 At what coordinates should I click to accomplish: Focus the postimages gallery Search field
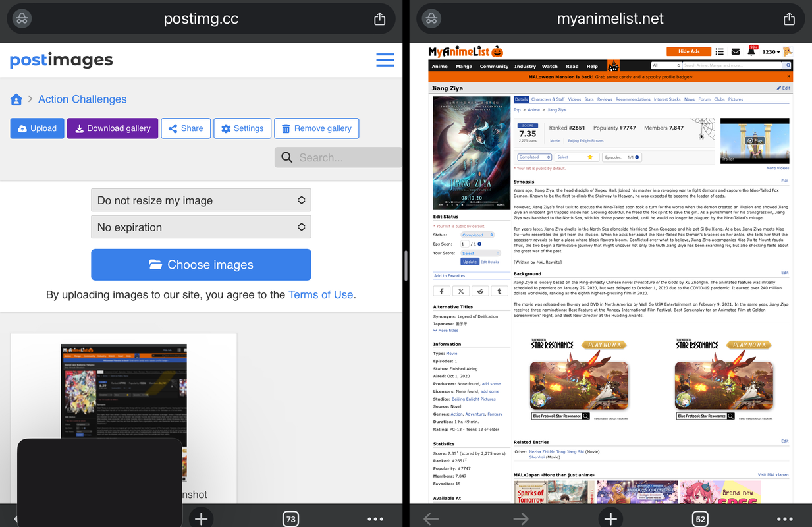[x=338, y=157]
